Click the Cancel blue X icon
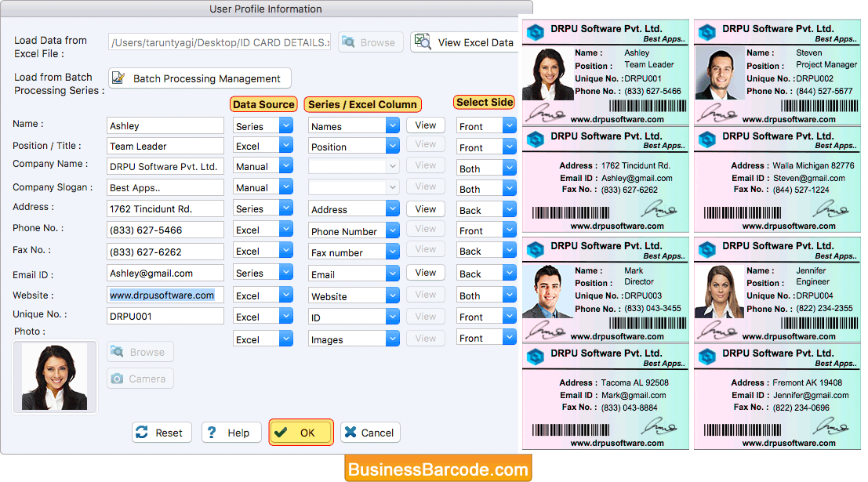Image resolution: width=868 pixels, height=482 pixels. [x=350, y=432]
